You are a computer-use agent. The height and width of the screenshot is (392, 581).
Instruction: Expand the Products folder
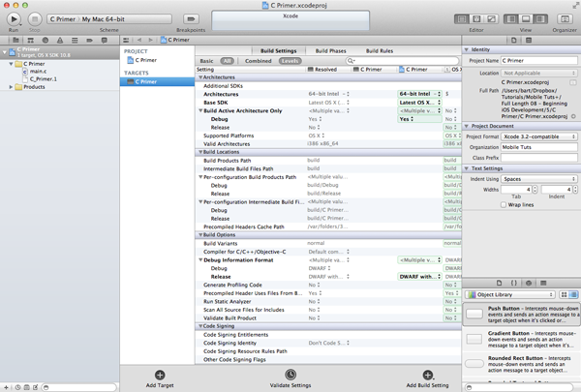pyautogui.click(x=11, y=87)
